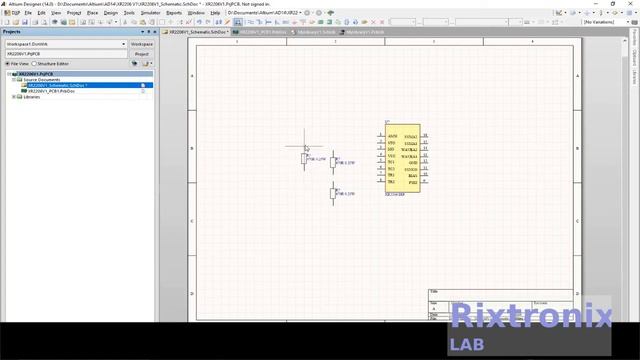Collapse the XR2206V1.PrjPCB project tree node

[x=9, y=74]
